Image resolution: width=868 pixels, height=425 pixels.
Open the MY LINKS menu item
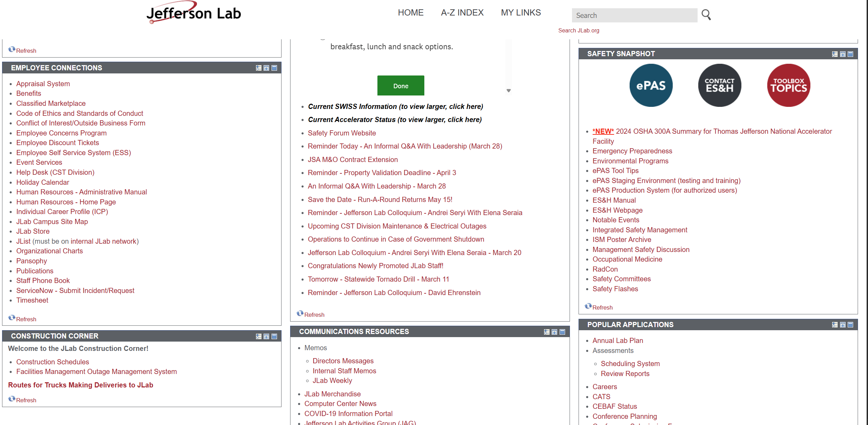521,13
